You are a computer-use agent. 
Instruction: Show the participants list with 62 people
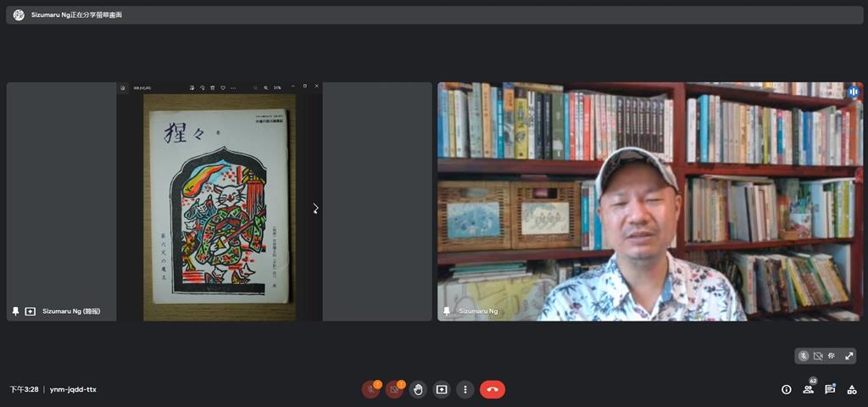(x=809, y=389)
